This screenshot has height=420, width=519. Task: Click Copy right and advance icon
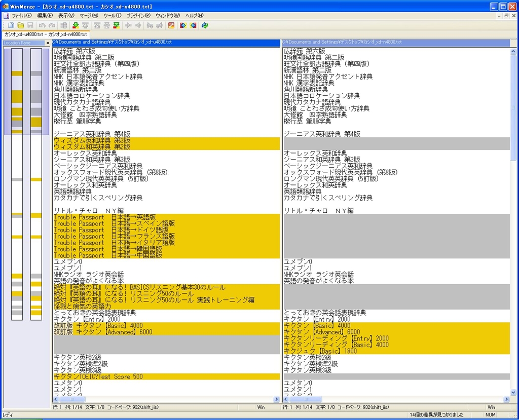tap(150, 25)
